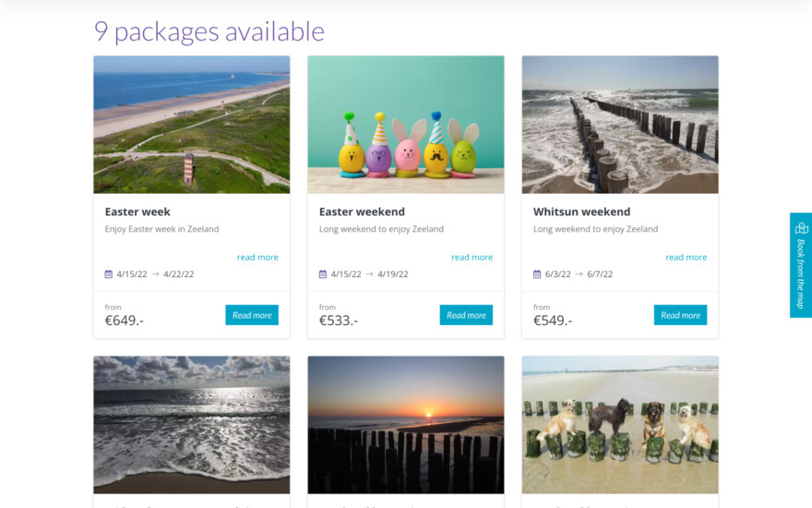Follow read more link under Whitsun weekend
812x508 pixels.
pos(686,258)
